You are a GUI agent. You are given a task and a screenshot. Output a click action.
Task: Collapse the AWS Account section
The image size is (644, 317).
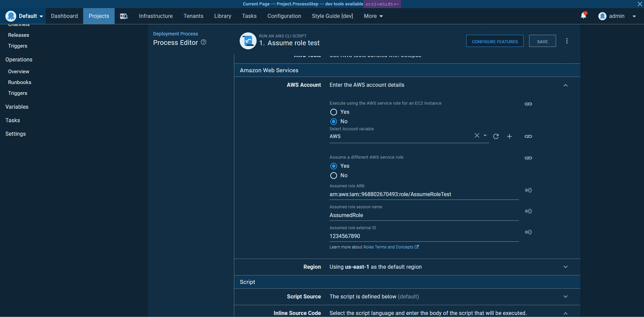click(x=565, y=85)
